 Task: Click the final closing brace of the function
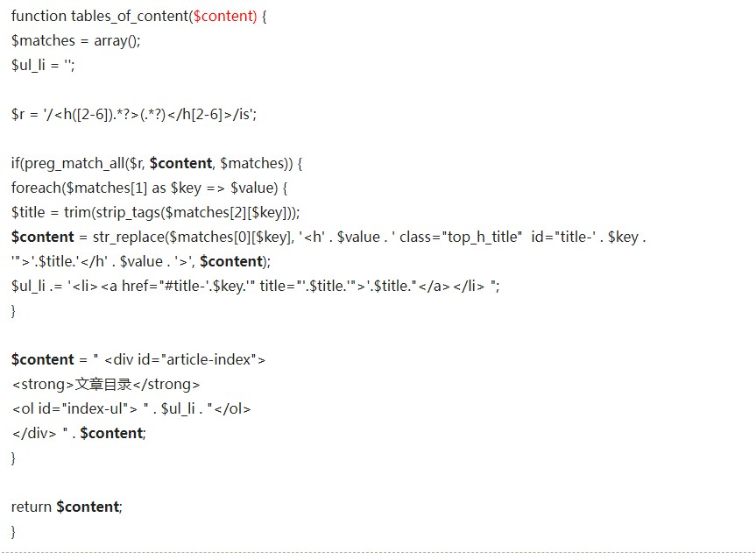[14, 531]
